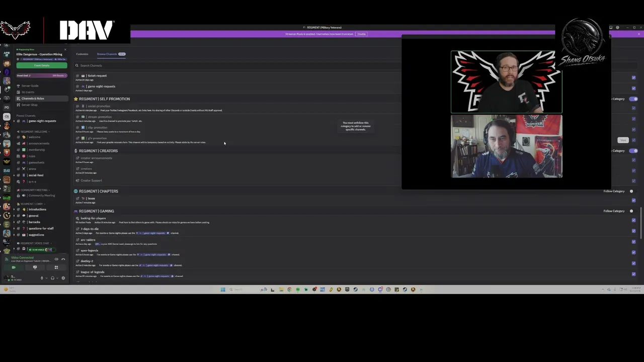The width and height of the screenshot is (644, 362).
Task: Toggle the camera in voice panel
Action: click(x=14, y=267)
